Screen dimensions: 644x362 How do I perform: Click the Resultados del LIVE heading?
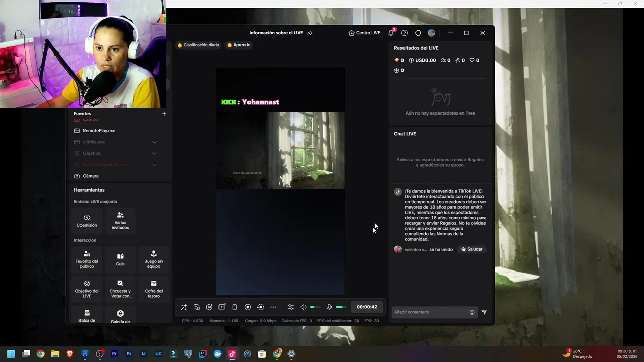(x=416, y=48)
